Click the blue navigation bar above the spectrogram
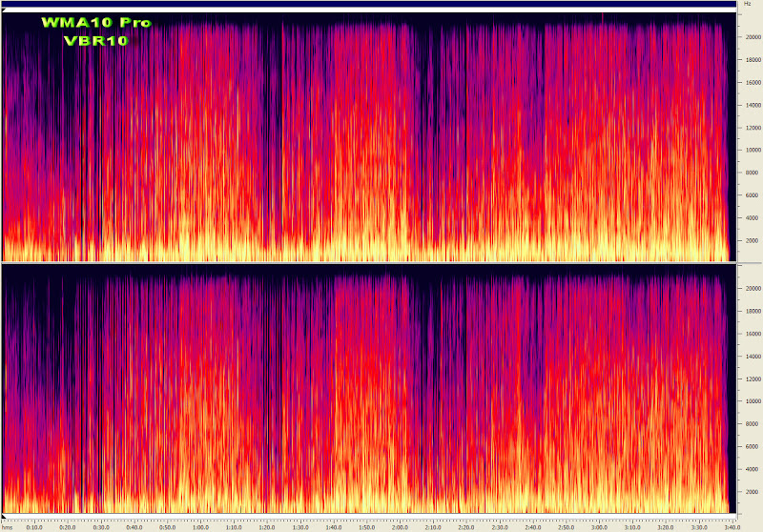Viewport: 763px width, 532px height. coord(370,5)
